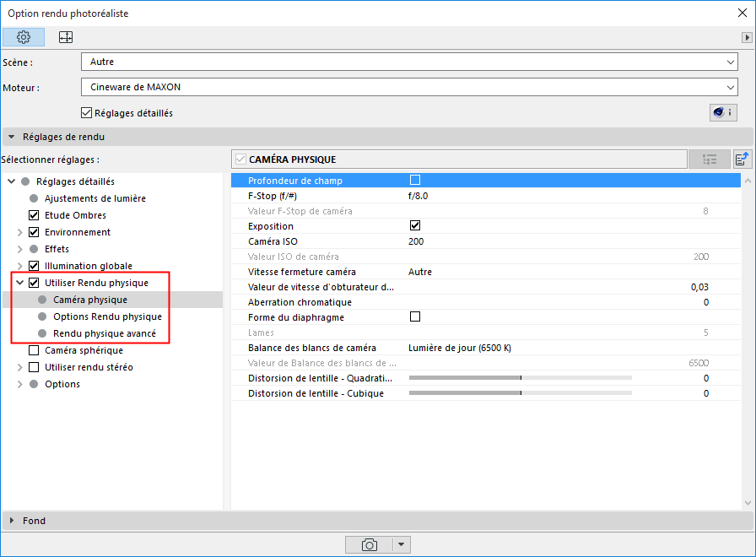Click Balance des blancs Lumière de jour value
Screen dimensions: 756x557
460,348
